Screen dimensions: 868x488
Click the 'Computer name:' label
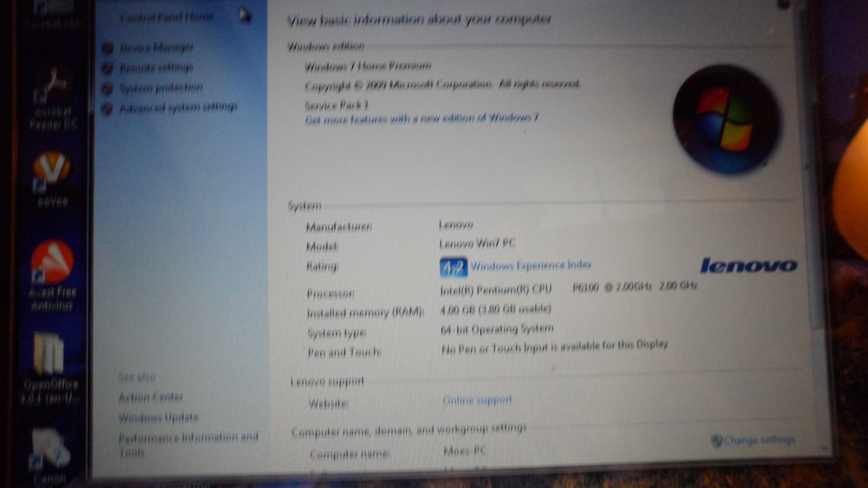(x=349, y=454)
